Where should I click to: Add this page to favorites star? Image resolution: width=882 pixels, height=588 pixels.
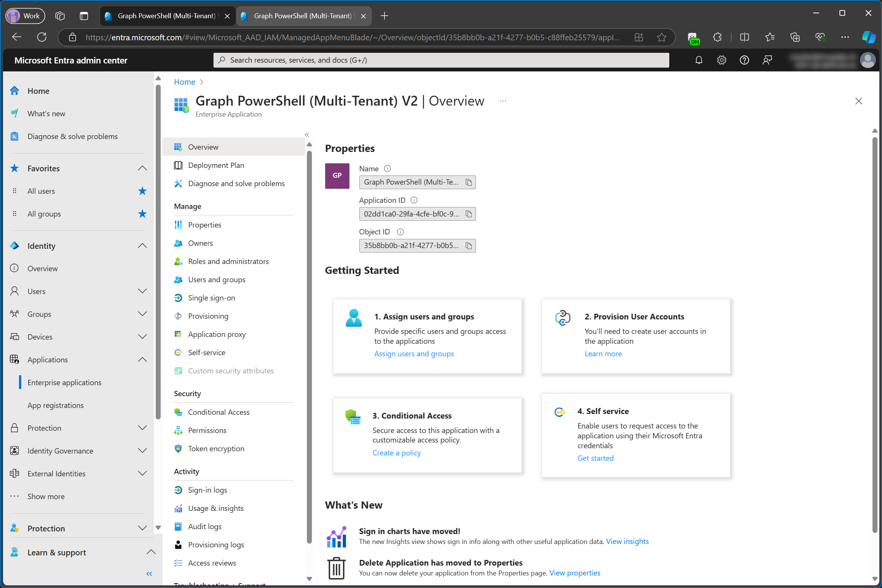pos(662,37)
